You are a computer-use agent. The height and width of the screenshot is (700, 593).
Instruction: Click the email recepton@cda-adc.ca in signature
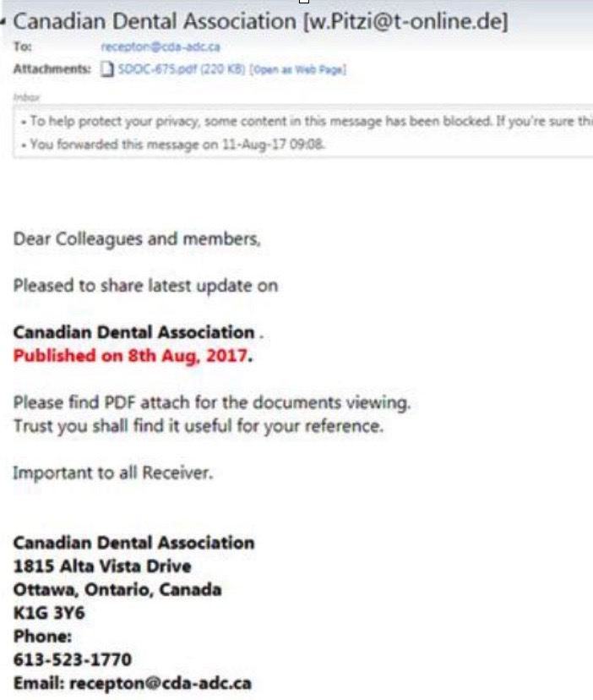click(160, 683)
